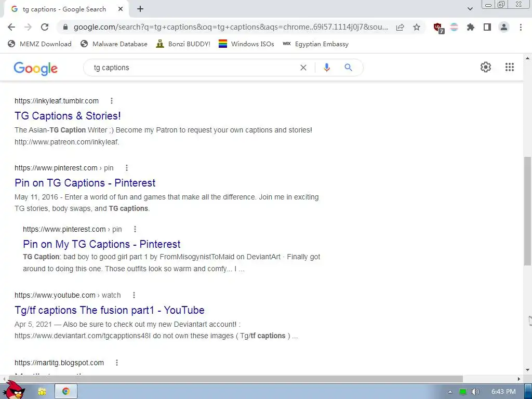The width and height of the screenshot is (532, 399).
Task: Open more options for indented Pinterest result
Action: [135, 229]
